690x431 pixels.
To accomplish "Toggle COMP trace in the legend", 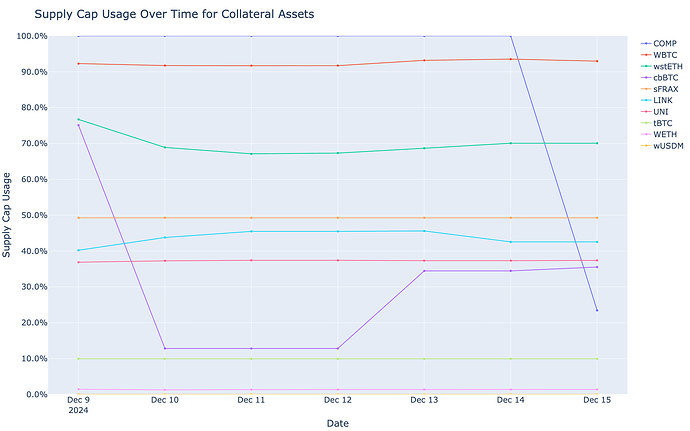I will [664, 44].
